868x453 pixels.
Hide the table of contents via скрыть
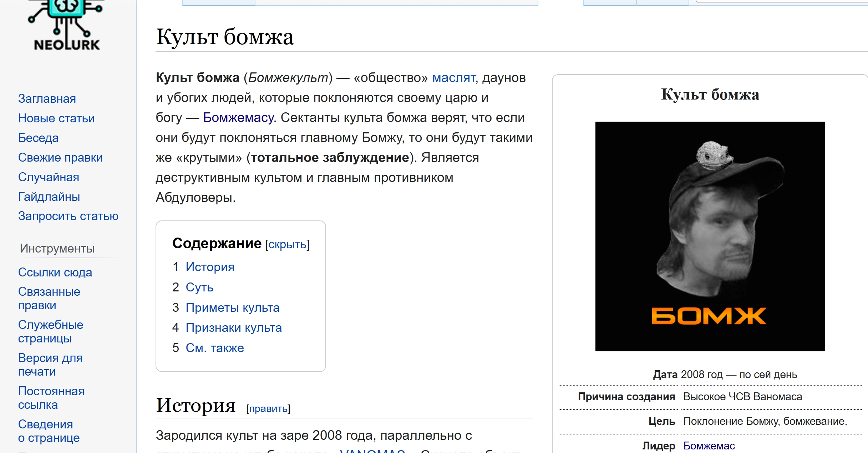[287, 244]
